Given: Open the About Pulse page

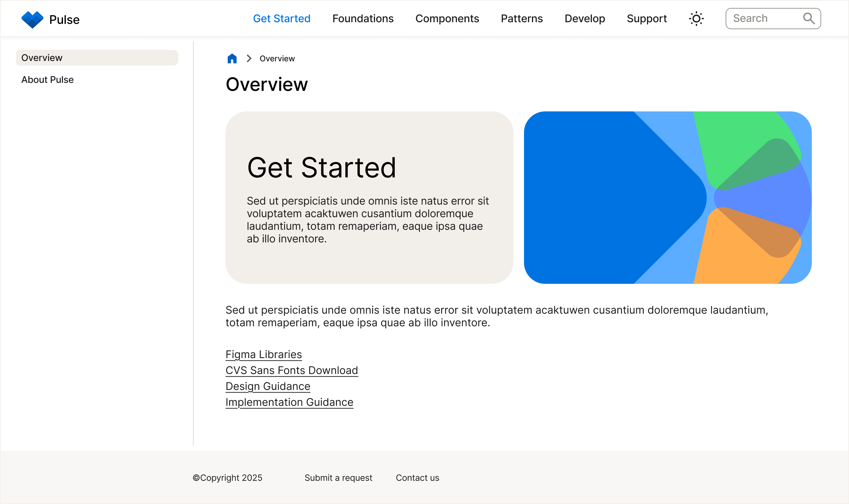Looking at the screenshot, I should tap(47, 80).
